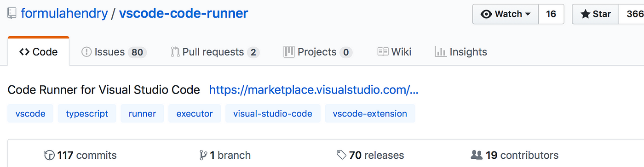
Task: Click the Wiki book icon
Action: [x=383, y=52]
